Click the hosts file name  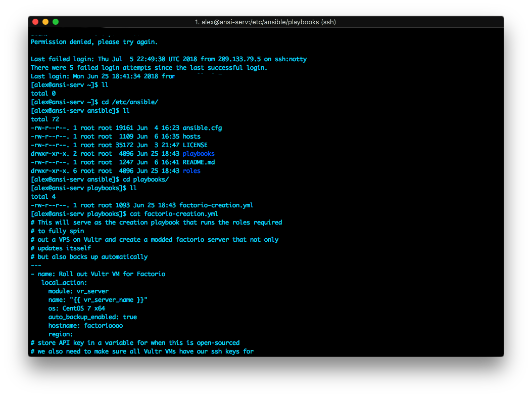(191, 137)
